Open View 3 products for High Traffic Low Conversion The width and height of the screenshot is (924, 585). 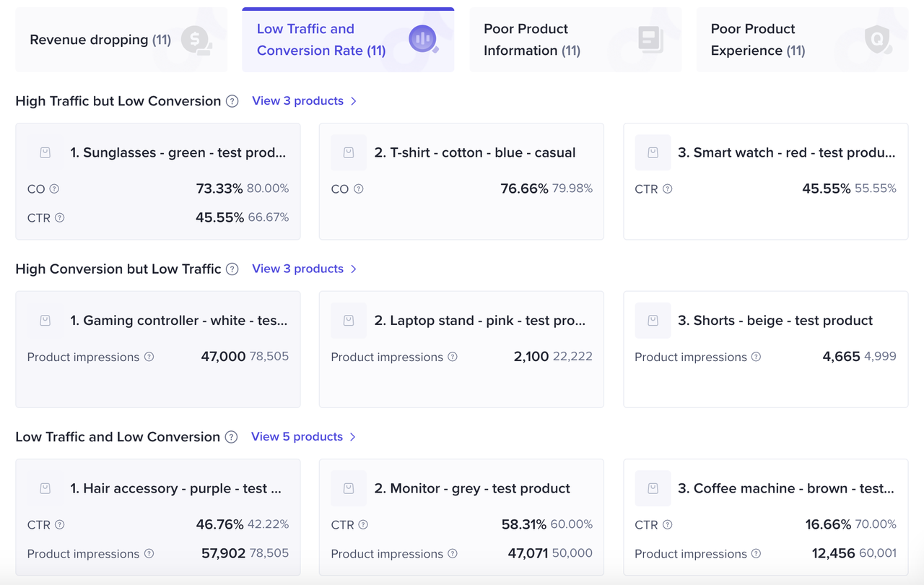pos(297,101)
